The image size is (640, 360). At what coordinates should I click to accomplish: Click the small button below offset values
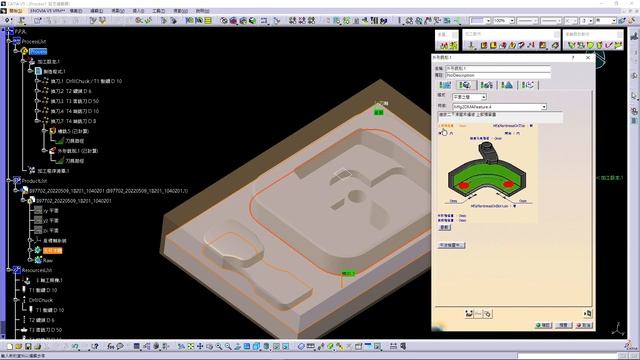pos(444,227)
